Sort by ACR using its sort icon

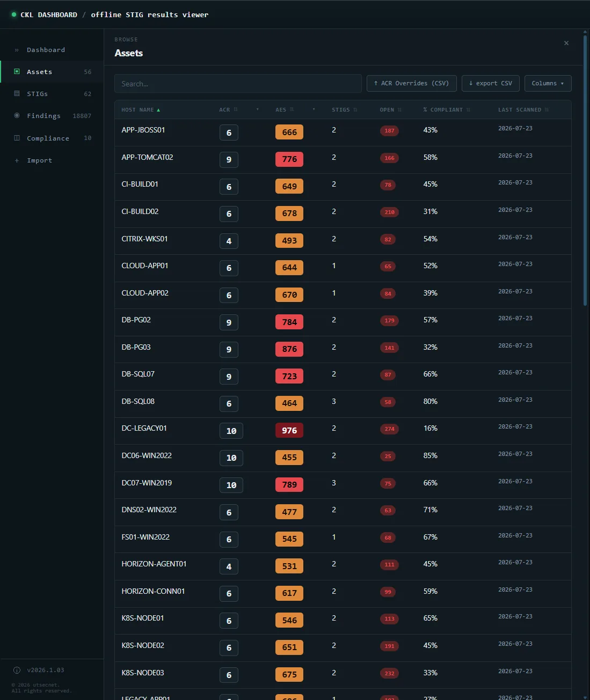coord(236,109)
